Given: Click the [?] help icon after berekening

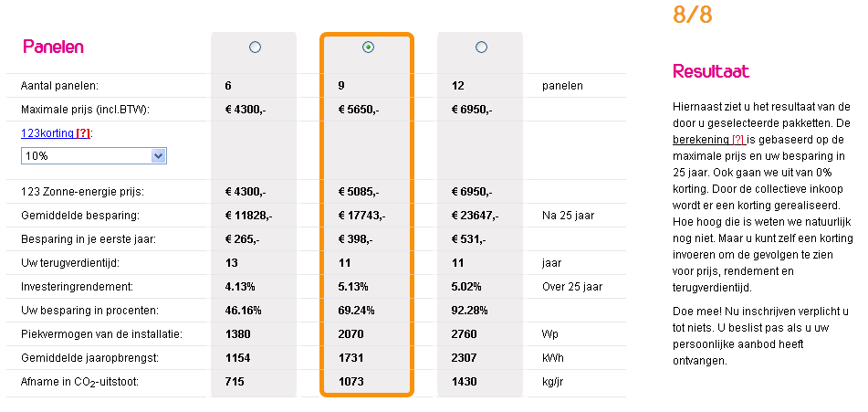Looking at the screenshot, I should click(737, 140).
